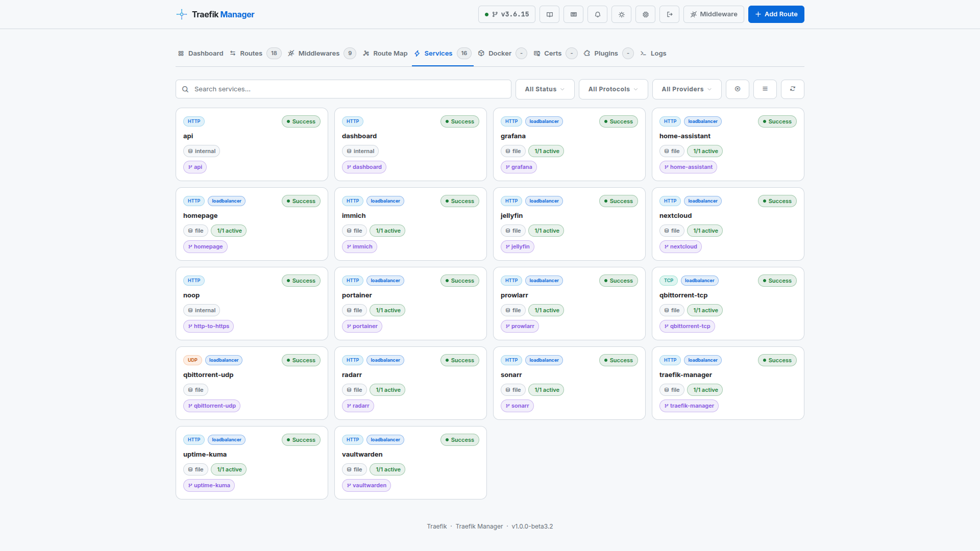Click the nextcloud router tag
980x551 pixels.
pyautogui.click(x=680, y=247)
